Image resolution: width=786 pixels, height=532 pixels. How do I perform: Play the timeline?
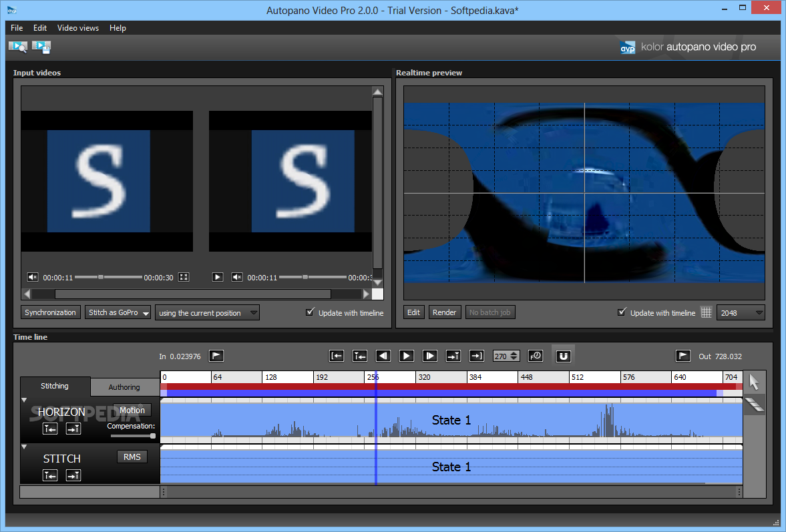[406, 356]
